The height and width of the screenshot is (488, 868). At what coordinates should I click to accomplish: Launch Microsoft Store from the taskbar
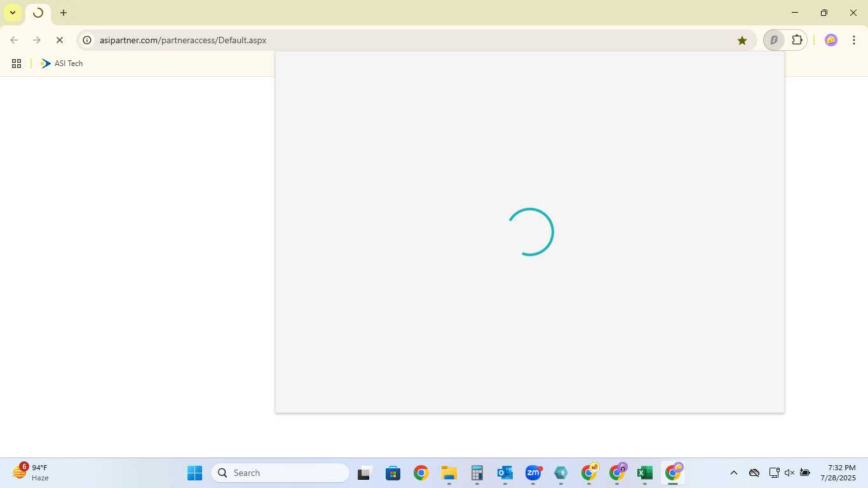pos(393,473)
